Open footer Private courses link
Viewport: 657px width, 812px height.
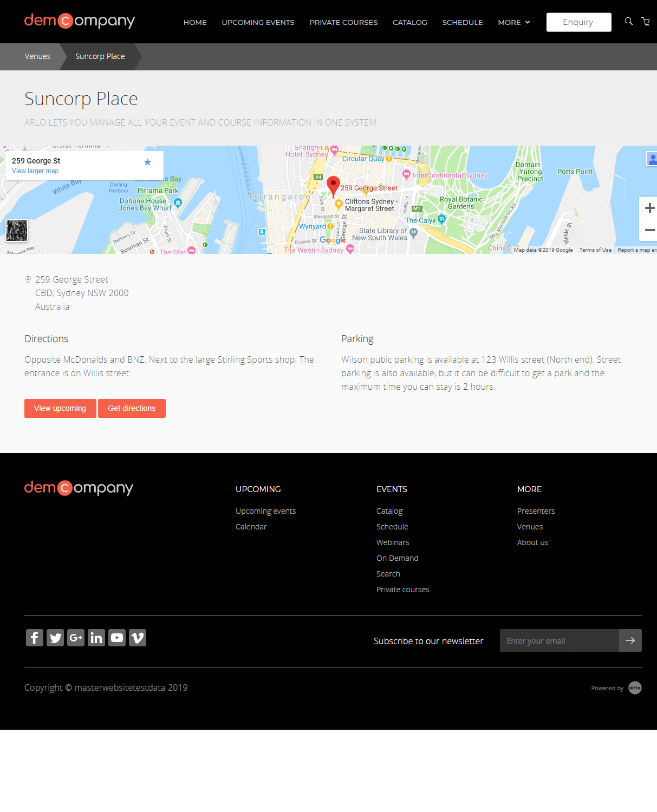click(403, 590)
